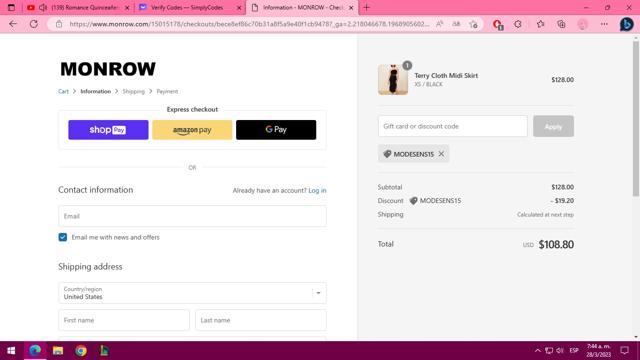Open ESP language indicator in tray
The height and width of the screenshot is (360, 640).
pos(574,351)
